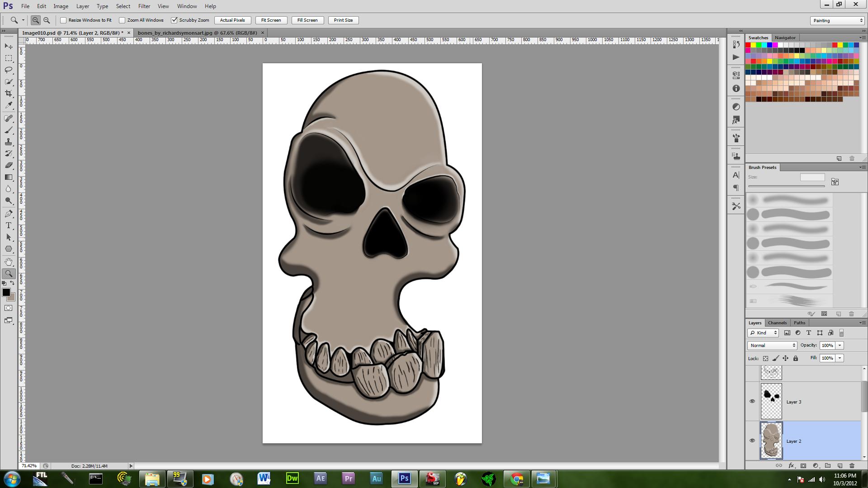Select the Pen tool
The width and height of the screenshot is (868, 488).
pos(9,214)
